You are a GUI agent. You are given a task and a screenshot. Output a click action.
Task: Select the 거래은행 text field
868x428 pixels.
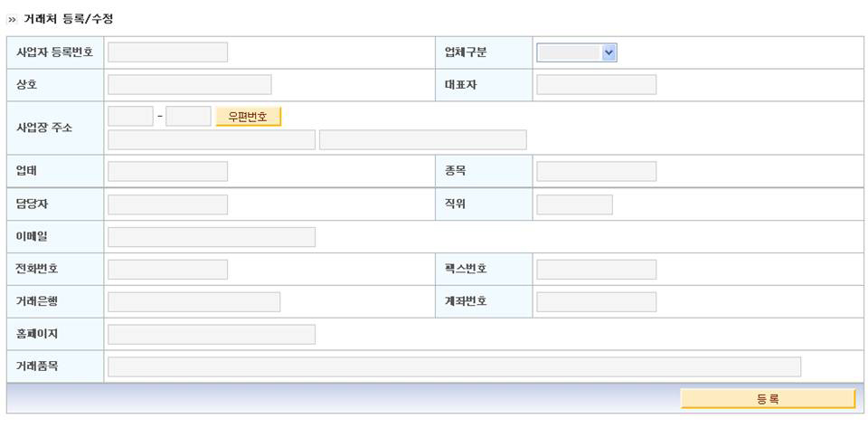point(193,302)
